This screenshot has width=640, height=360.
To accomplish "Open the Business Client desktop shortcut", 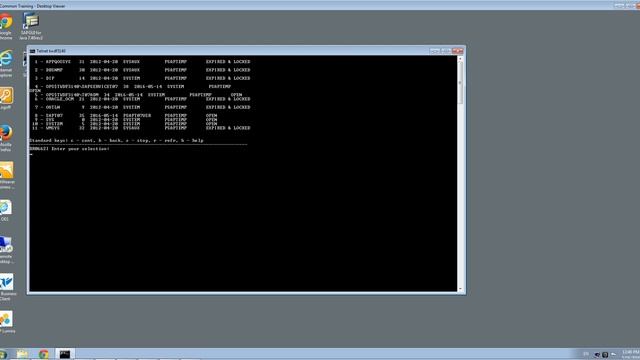I will tap(7, 287).
